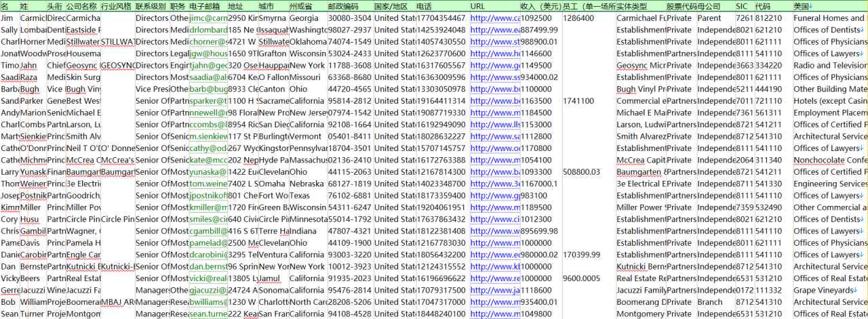Select the Vermont state cell
The height and width of the screenshot is (319, 868).
coord(307,137)
